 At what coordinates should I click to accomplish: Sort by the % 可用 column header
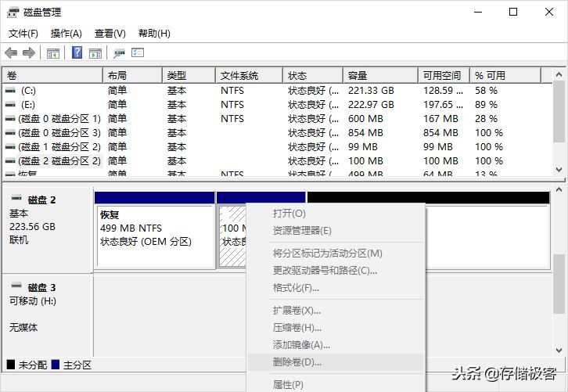click(x=505, y=75)
